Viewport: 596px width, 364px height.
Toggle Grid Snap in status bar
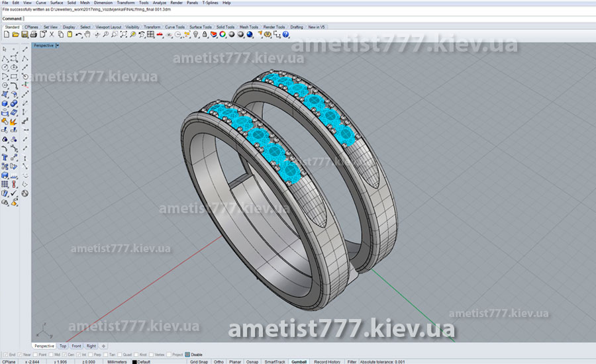(199, 362)
